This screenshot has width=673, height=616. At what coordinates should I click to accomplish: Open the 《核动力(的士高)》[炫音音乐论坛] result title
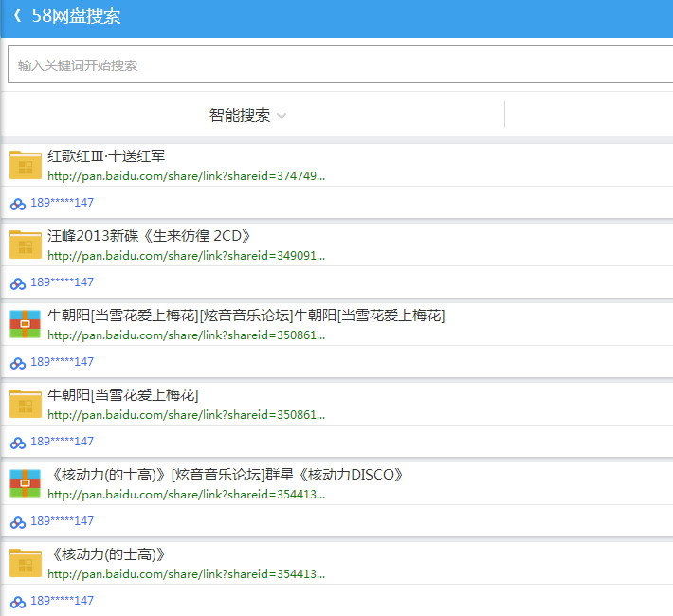click(x=226, y=475)
